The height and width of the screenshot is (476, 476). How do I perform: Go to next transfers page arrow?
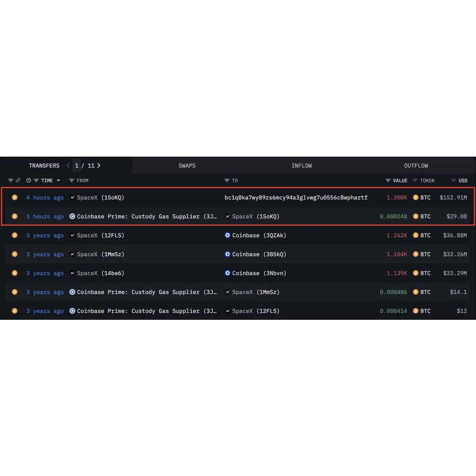click(x=99, y=165)
